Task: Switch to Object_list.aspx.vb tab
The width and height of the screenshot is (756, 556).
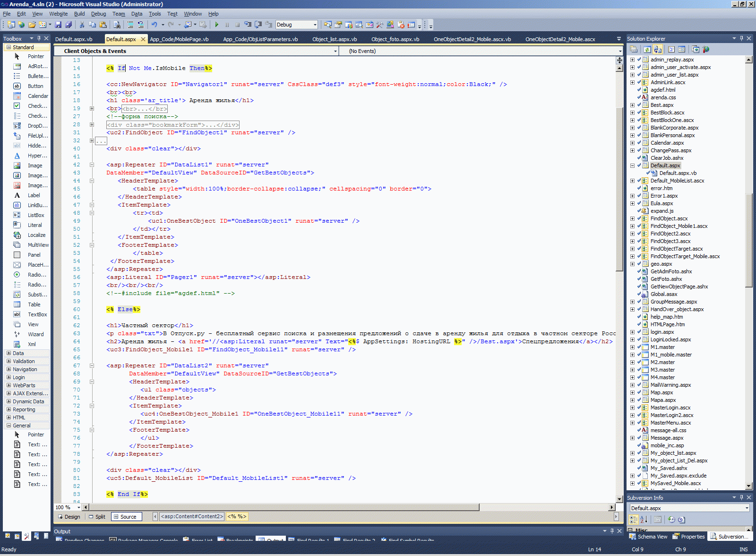Action: tap(334, 39)
